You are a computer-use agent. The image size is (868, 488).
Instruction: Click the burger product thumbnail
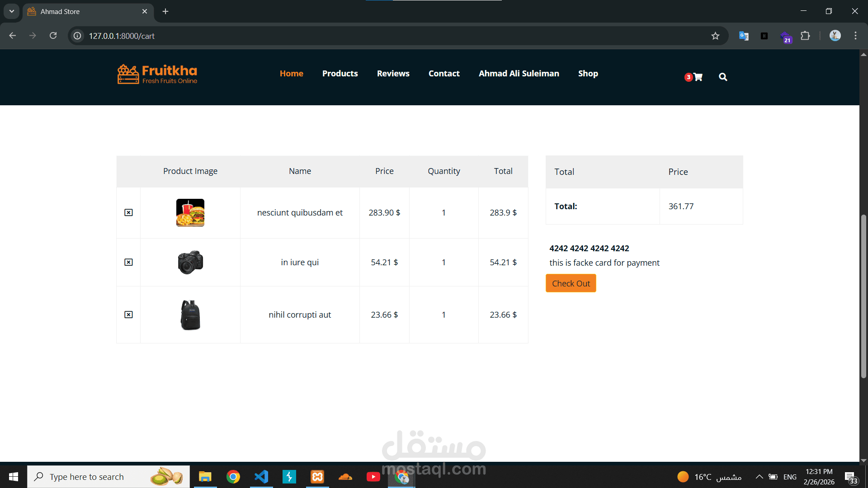pyautogui.click(x=190, y=212)
